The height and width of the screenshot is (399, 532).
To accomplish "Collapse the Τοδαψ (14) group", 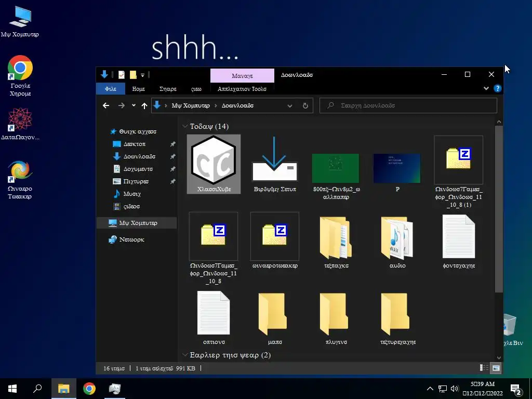I will (x=185, y=126).
